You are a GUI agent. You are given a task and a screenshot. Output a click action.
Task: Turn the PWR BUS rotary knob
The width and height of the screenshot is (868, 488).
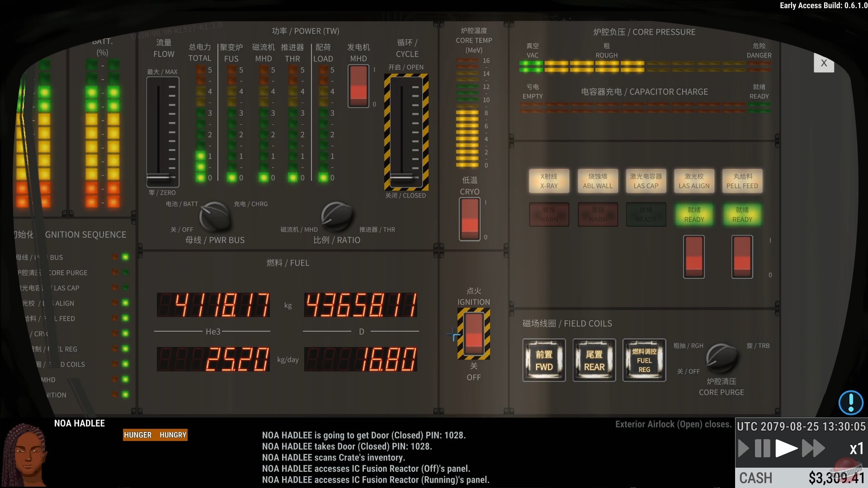pos(214,216)
